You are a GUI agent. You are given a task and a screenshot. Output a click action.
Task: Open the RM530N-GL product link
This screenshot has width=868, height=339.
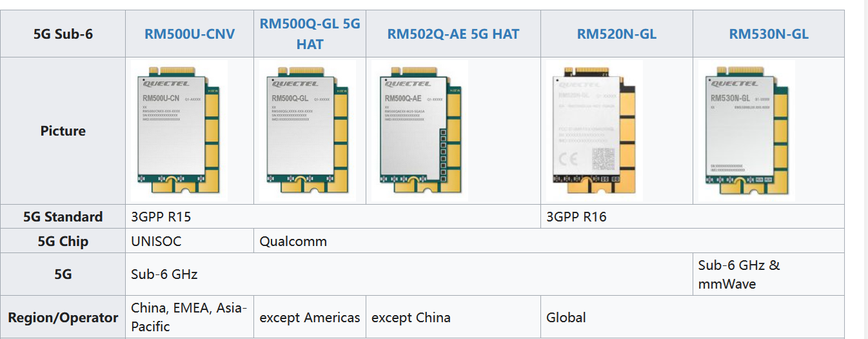pos(769,34)
